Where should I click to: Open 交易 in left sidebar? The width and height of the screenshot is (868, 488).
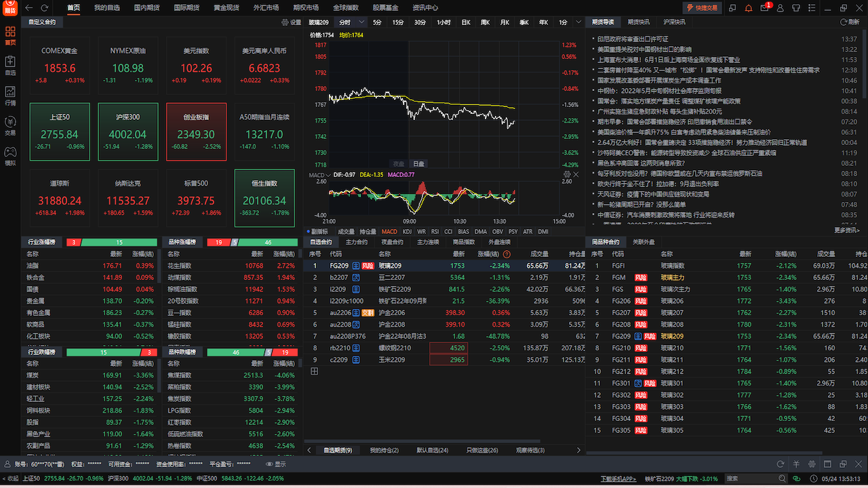pyautogui.click(x=10, y=127)
